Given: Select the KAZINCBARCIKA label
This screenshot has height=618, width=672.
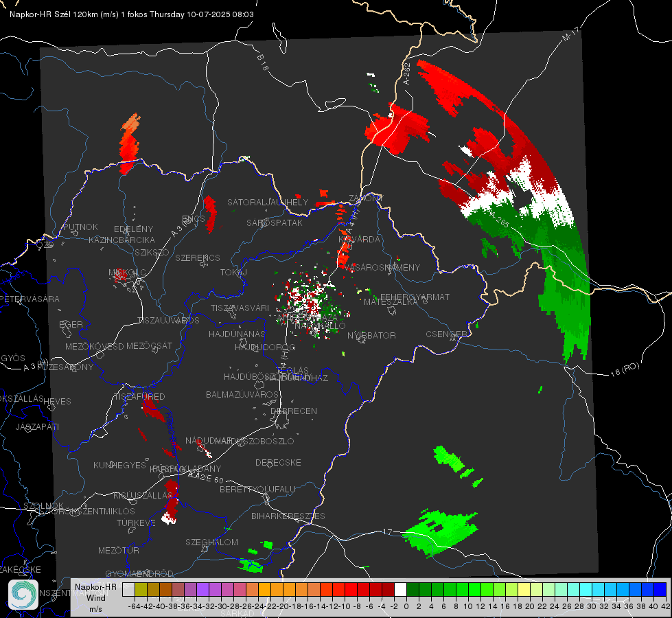Looking at the screenshot, I should click(x=121, y=240).
